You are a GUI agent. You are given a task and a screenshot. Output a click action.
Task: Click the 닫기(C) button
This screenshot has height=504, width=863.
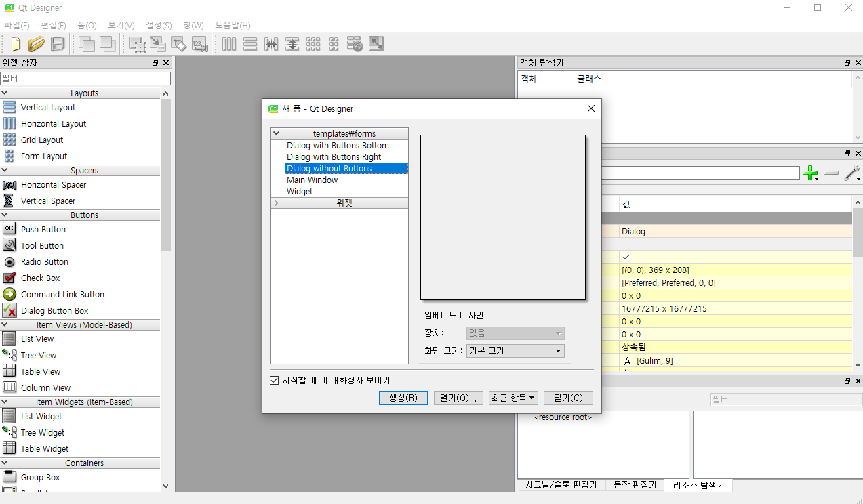pos(568,398)
